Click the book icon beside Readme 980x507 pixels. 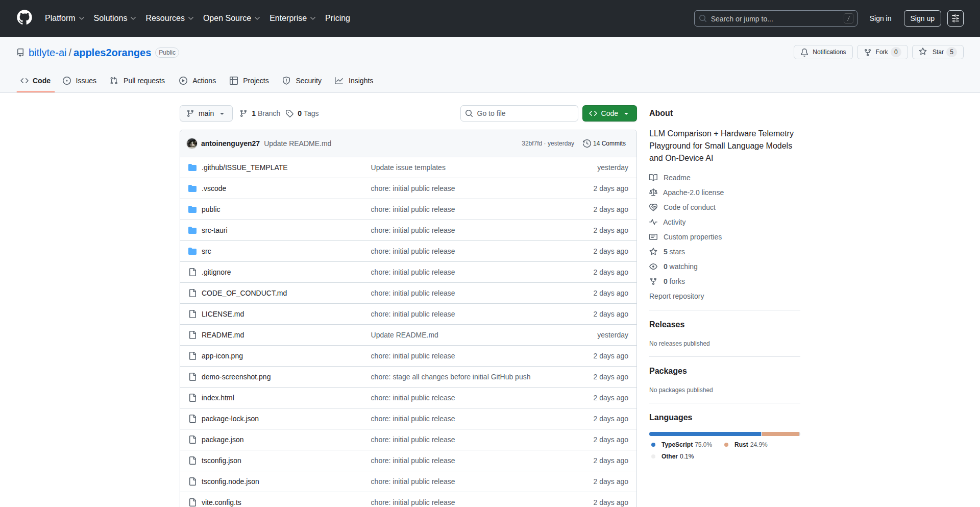[653, 178]
